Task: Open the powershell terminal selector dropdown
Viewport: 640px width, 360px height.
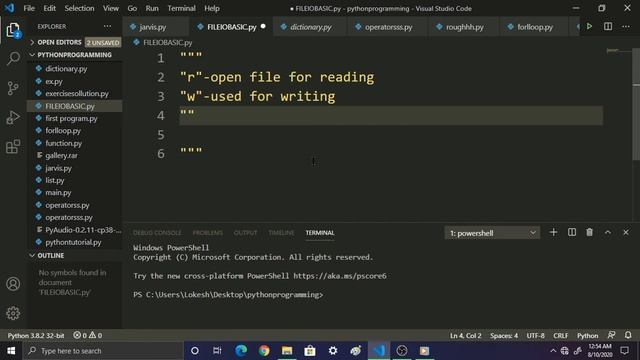Action: click(492, 233)
